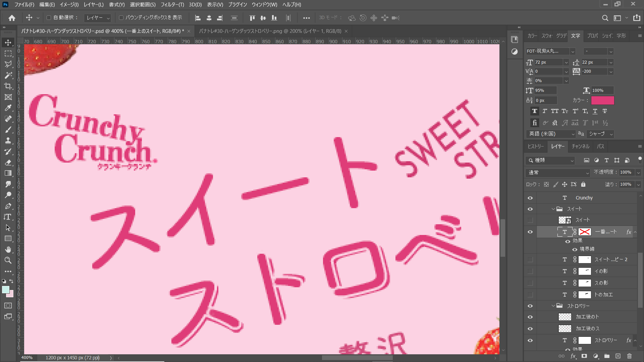This screenshot has width=644, height=362.
Task: Select the Rectangular Marquee tool
Action: tap(8, 54)
